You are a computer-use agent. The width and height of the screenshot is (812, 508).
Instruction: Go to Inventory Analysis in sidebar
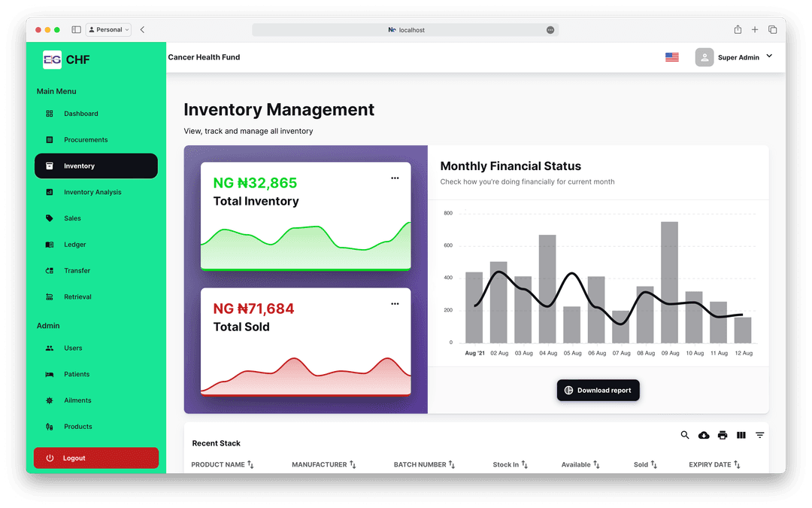click(x=92, y=193)
